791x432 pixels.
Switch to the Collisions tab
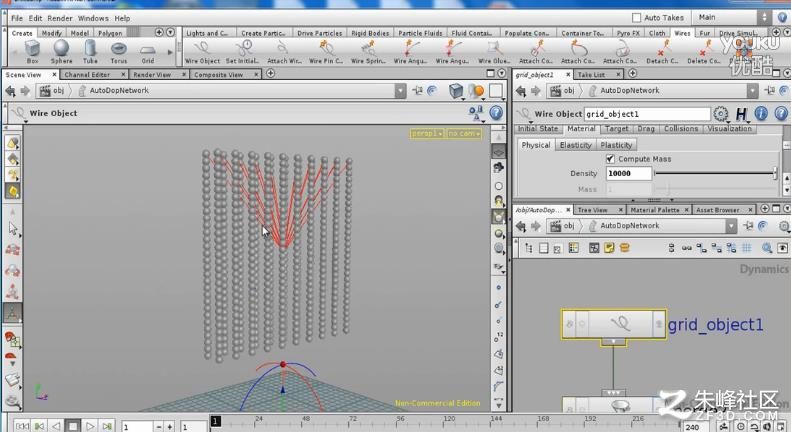pyautogui.click(x=681, y=129)
